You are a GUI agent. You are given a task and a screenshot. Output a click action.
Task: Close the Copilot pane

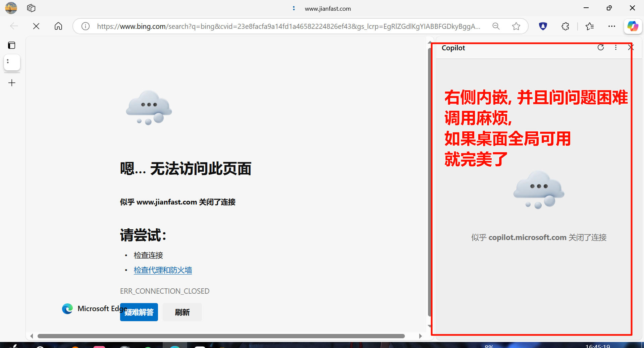coord(631,47)
